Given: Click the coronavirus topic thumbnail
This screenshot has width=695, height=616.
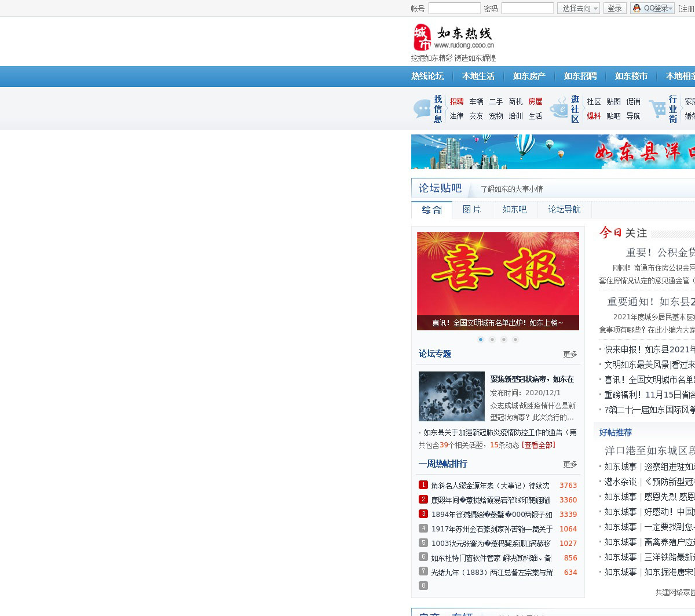Looking at the screenshot, I should click(x=452, y=396).
